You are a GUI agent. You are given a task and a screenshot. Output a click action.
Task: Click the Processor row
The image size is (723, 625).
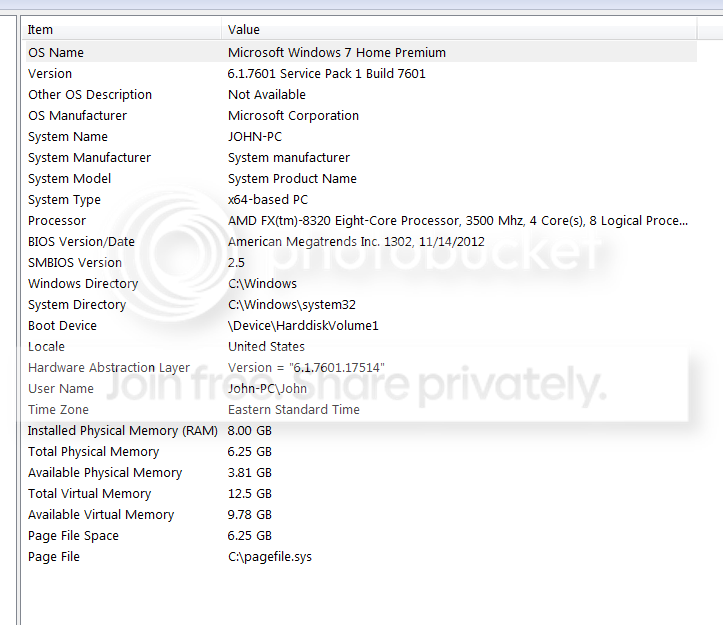click(57, 220)
